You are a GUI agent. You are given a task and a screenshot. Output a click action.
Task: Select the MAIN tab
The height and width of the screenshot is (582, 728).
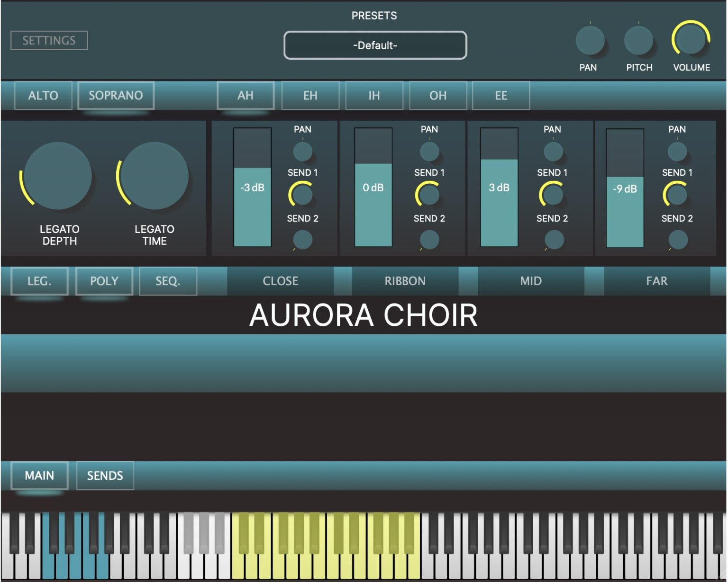[40, 475]
